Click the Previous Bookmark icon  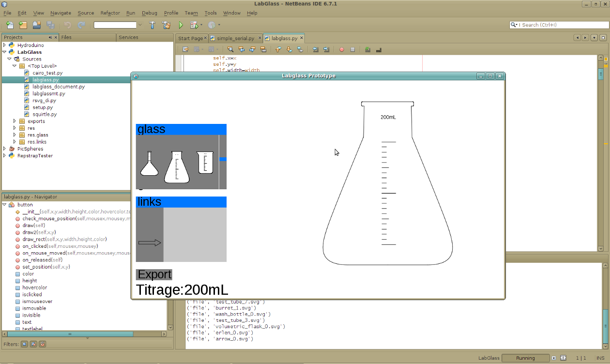coord(278,49)
